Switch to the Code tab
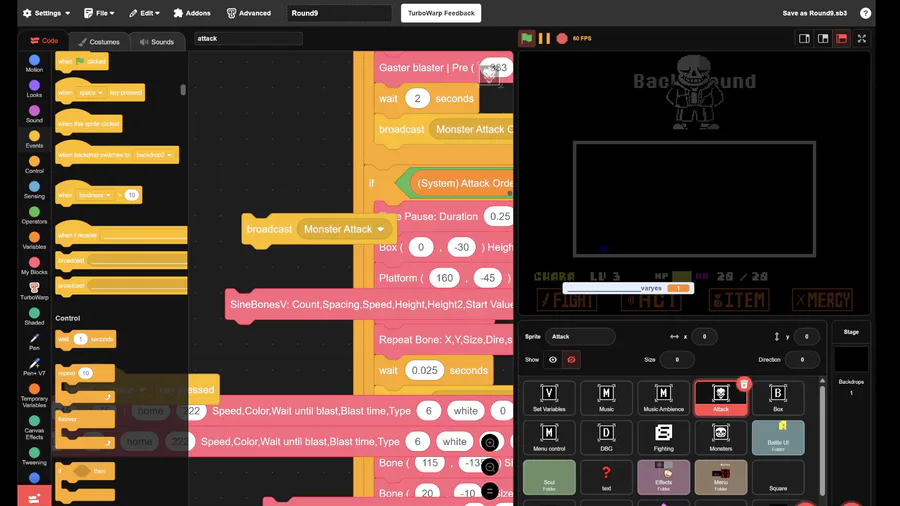The image size is (900, 506). point(44,41)
